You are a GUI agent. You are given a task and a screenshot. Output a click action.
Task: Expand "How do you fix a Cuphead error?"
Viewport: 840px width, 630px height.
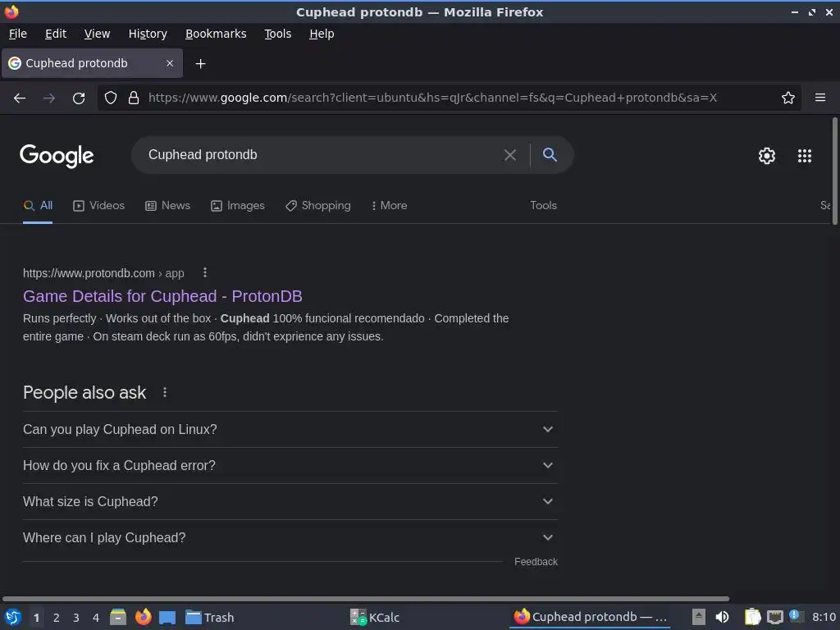click(290, 466)
